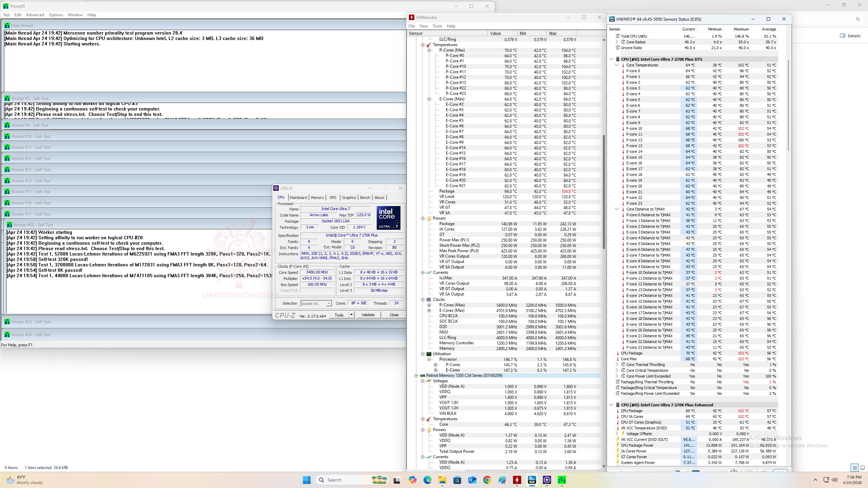Click the Details button in File Explorer
The image size is (868, 488).
(x=850, y=36)
